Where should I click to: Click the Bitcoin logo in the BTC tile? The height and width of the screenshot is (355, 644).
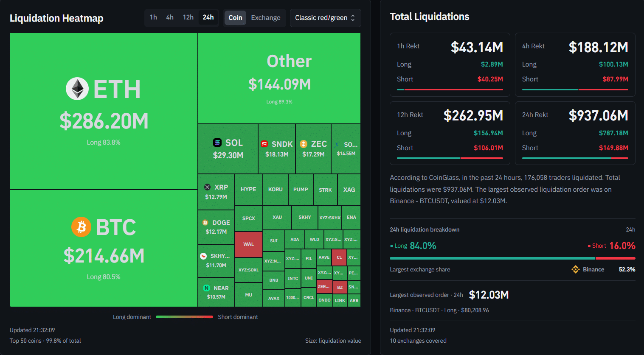(x=81, y=227)
